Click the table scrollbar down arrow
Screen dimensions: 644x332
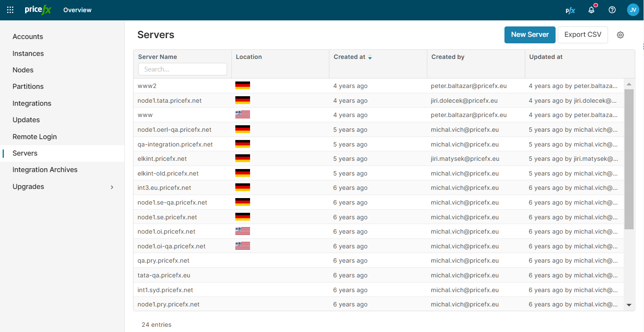(x=629, y=306)
